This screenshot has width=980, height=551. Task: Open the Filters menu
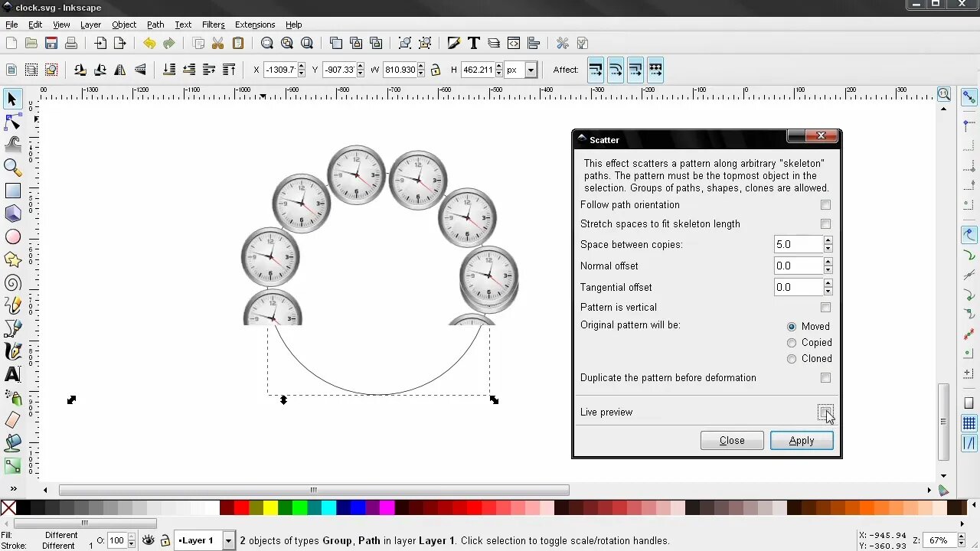213,24
